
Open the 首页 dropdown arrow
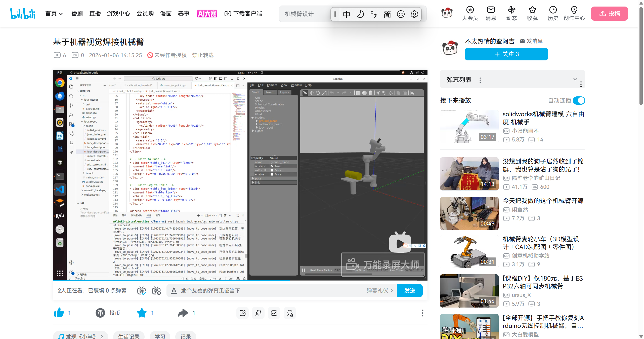click(61, 14)
